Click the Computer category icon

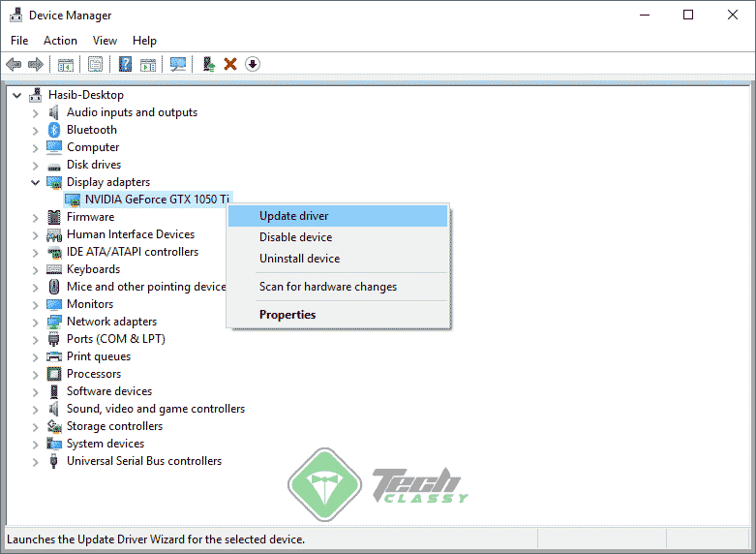point(54,147)
